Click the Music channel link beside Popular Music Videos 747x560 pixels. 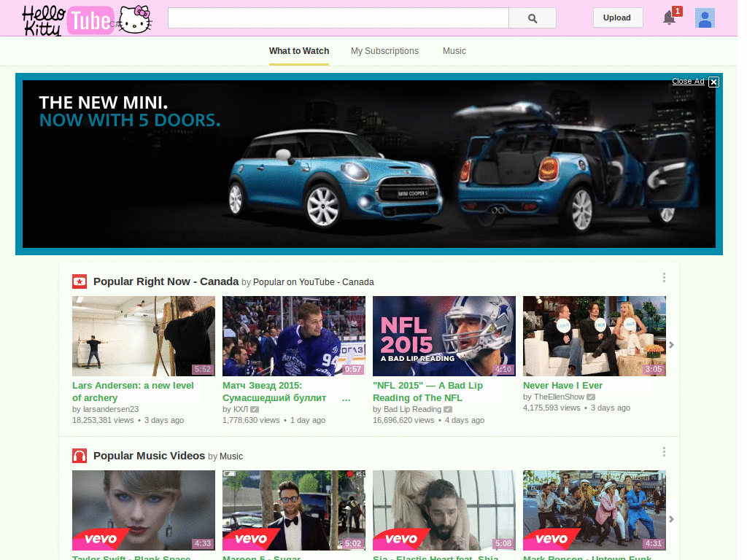[x=231, y=456]
